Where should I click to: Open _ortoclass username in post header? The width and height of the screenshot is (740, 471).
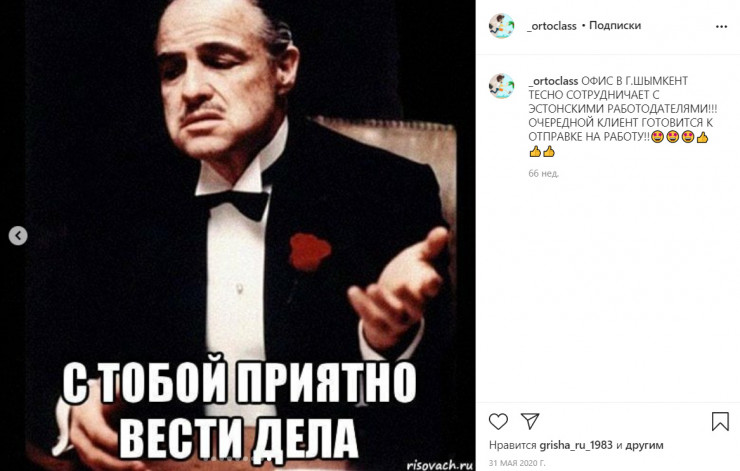click(x=552, y=26)
